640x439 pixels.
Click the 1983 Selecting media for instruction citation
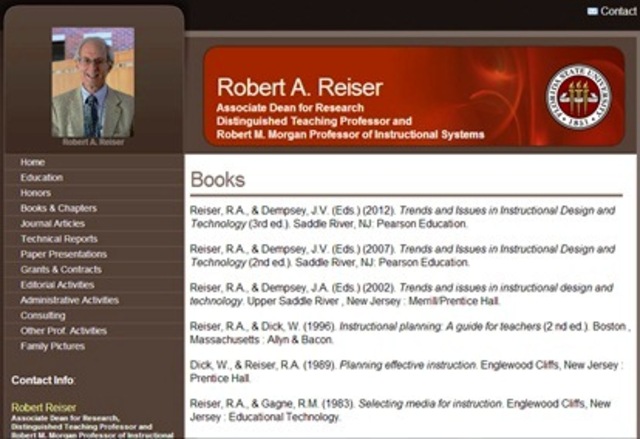point(400,410)
